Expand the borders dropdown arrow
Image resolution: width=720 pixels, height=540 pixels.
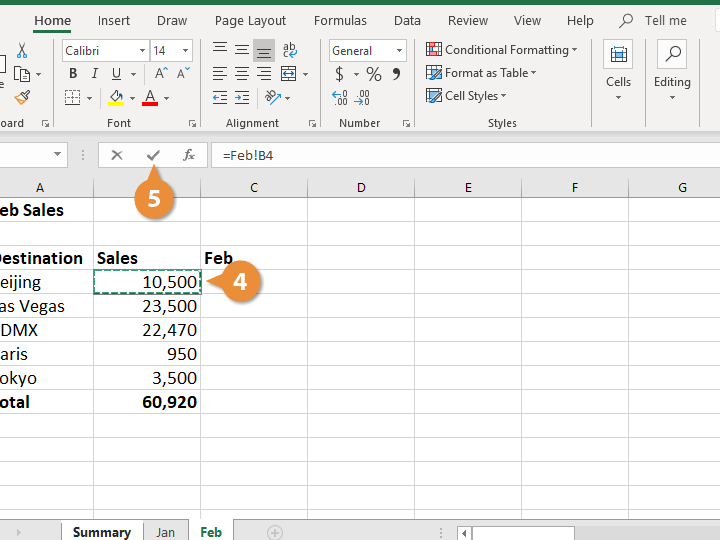click(90, 98)
